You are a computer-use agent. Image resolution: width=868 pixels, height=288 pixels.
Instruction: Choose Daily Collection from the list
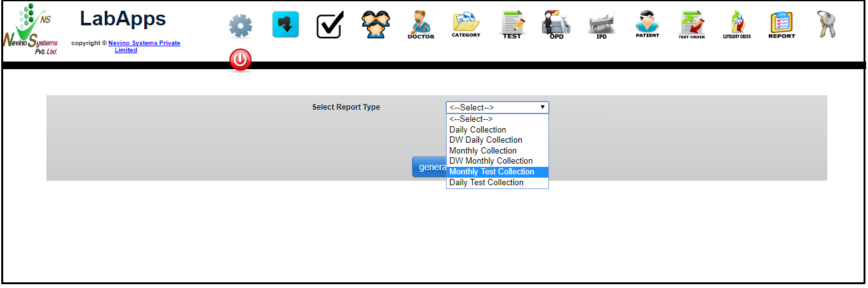pos(478,129)
